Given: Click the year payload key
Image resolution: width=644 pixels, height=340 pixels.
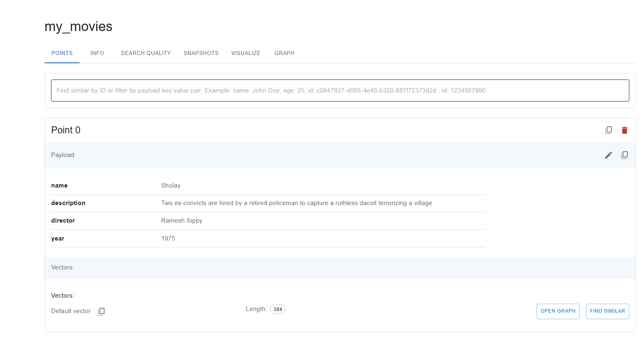Looking at the screenshot, I should pyautogui.click(x=58, y=238).
